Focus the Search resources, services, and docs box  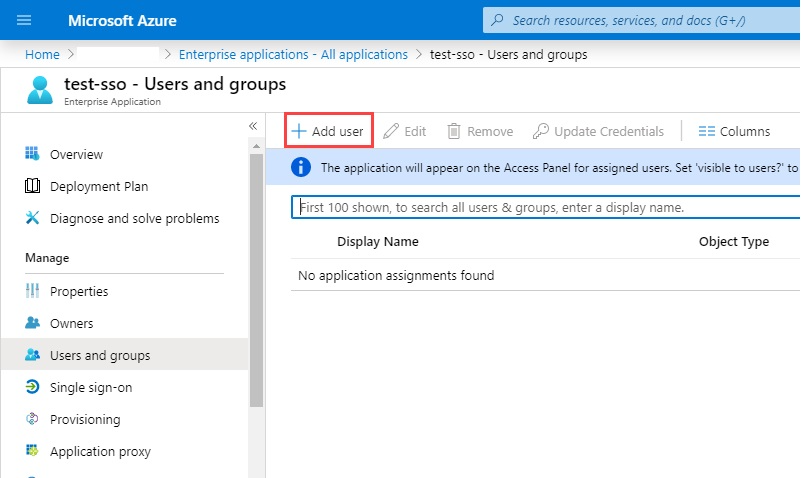tap(641, 21)
